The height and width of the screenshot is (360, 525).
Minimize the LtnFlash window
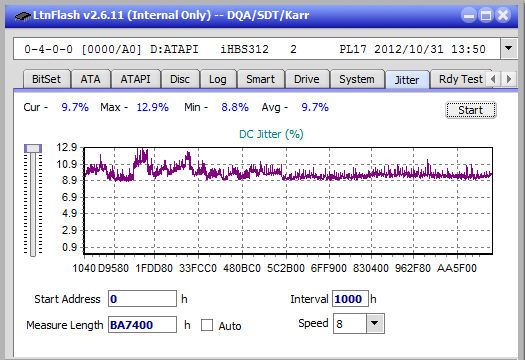469,15
